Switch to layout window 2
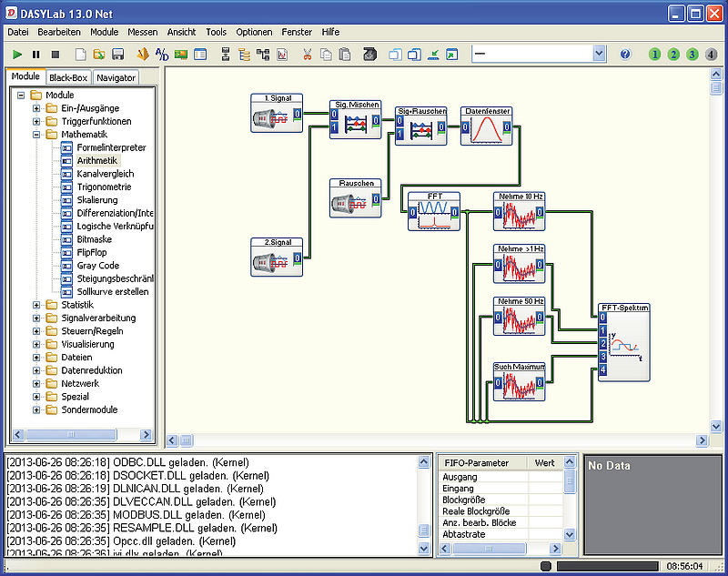 673,55
